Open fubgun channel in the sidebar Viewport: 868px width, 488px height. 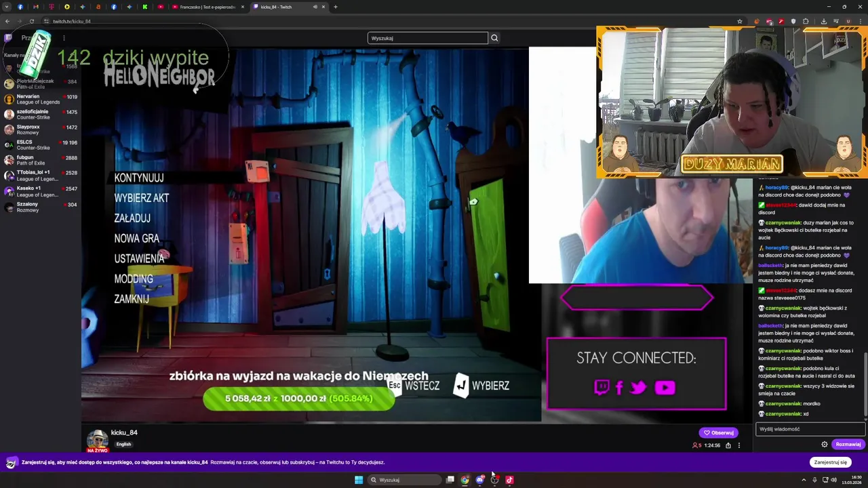41,160
